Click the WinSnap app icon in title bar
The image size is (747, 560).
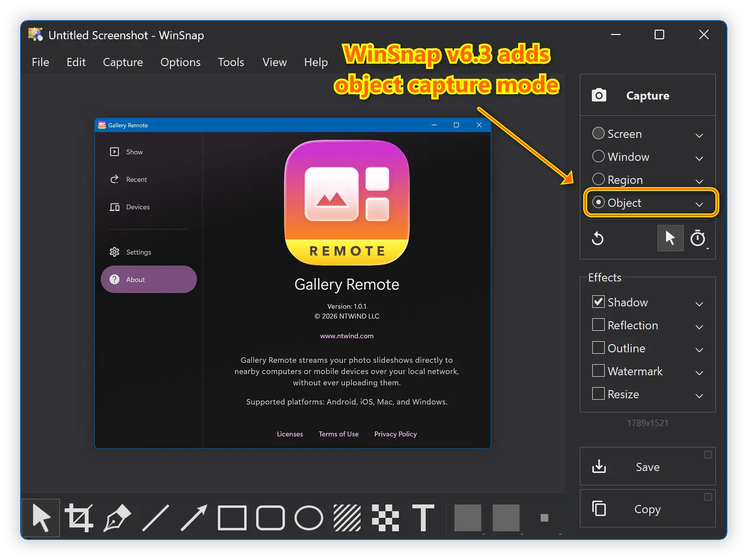pyautogui.click(x=35, y=34)
